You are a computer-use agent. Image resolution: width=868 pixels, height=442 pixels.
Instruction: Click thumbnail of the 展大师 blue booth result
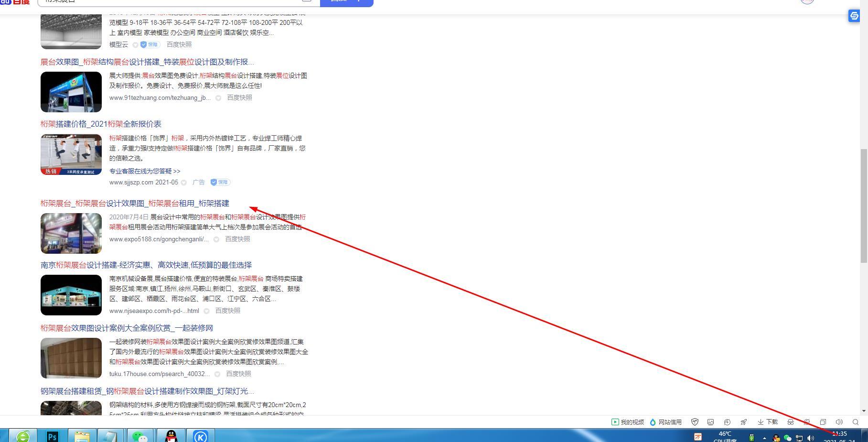[71, 92]
